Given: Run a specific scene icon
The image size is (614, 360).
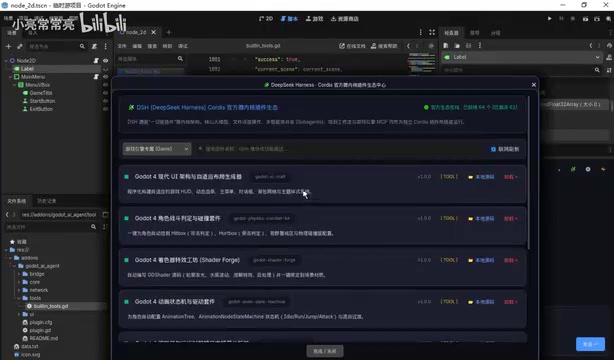Looking at the screenshot, I should tap(597, 18).
